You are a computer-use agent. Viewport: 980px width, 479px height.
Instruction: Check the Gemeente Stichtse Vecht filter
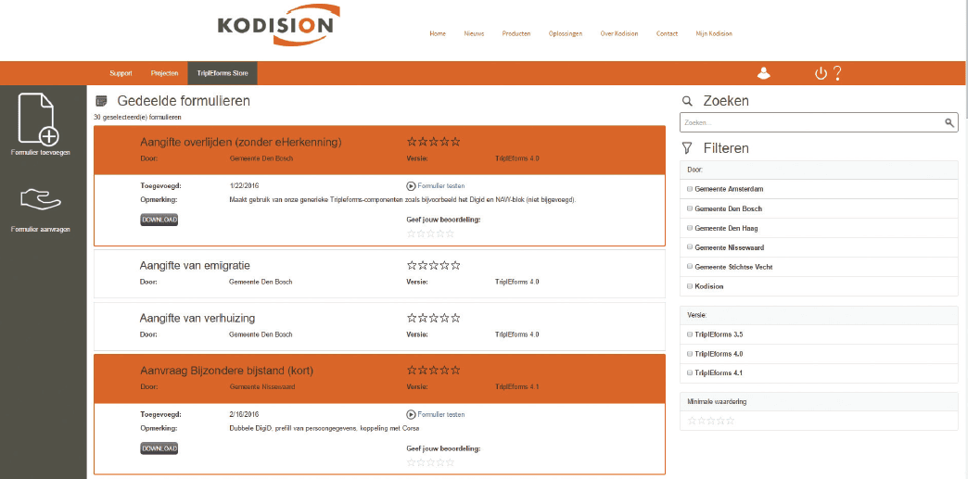pos(690,267)
